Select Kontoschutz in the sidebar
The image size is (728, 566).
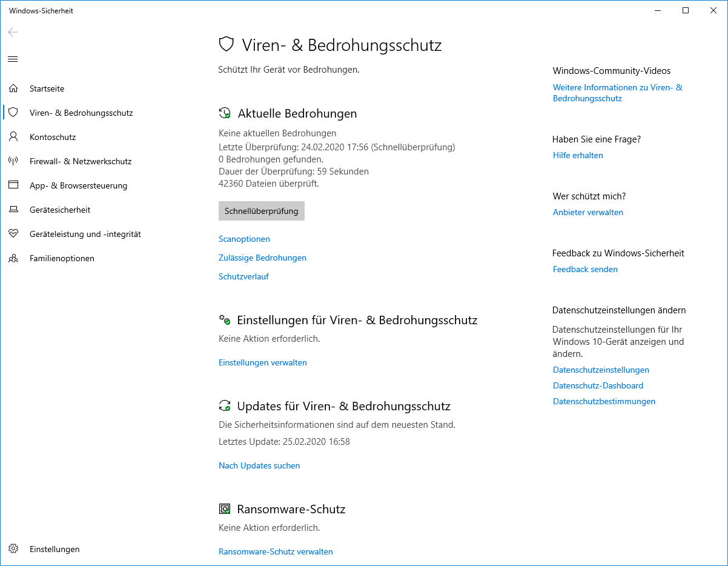pyautogui.click(x=53, y=137)
